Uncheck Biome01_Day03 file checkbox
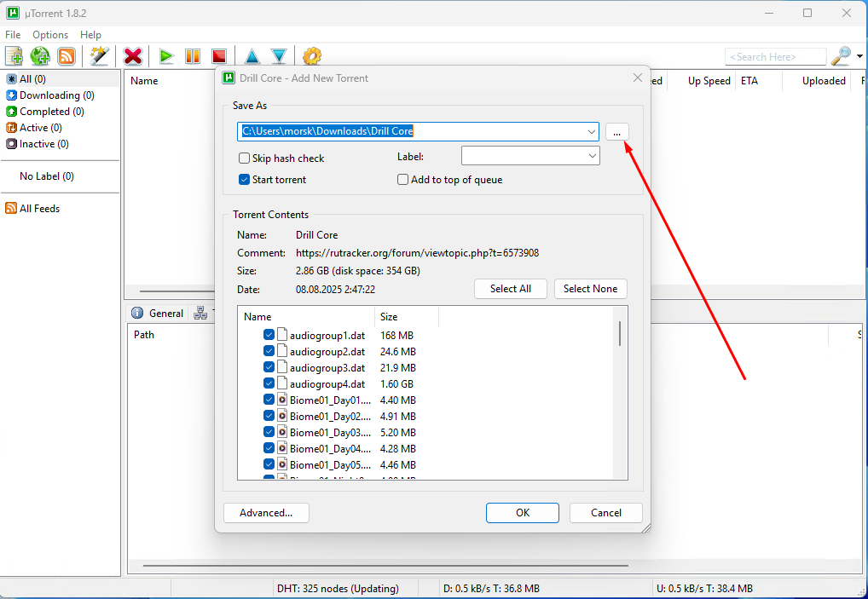 pos(269,432)
